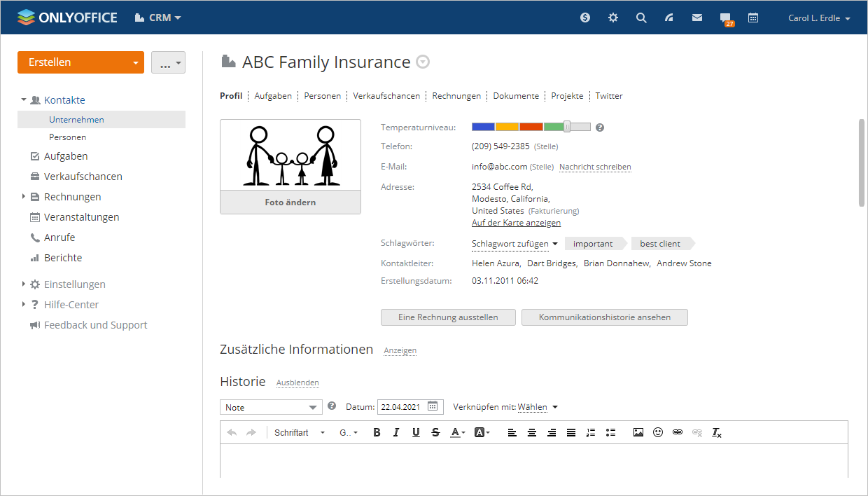
Task: Click the Nachricht schreiben link
Action: 595,167
